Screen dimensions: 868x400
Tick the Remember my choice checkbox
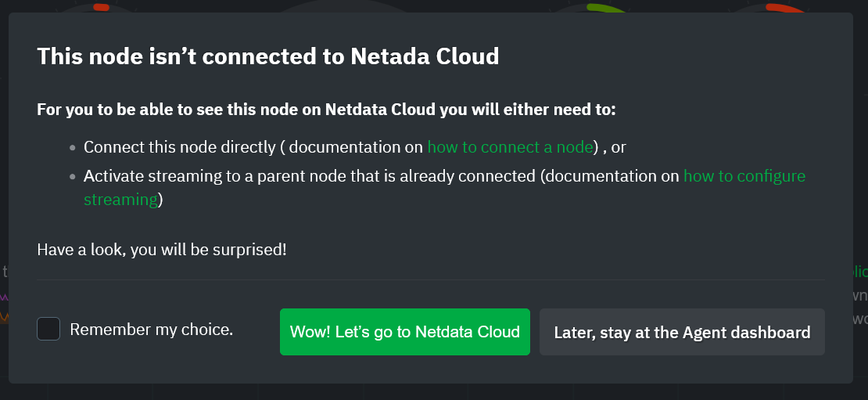(x=48, y=329)
